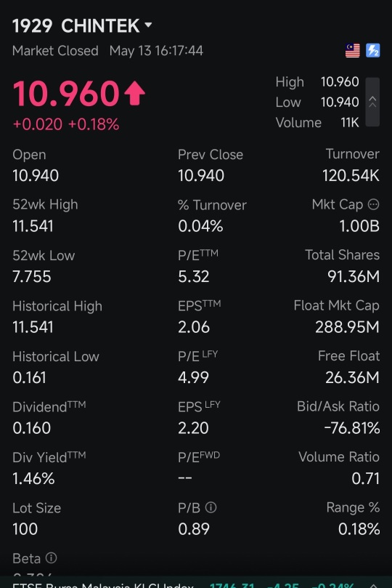The height and width of the screenshot is (588, 392).
Task: Tap the red up-arrow next to the price
Action: click(x=134, y=94)
